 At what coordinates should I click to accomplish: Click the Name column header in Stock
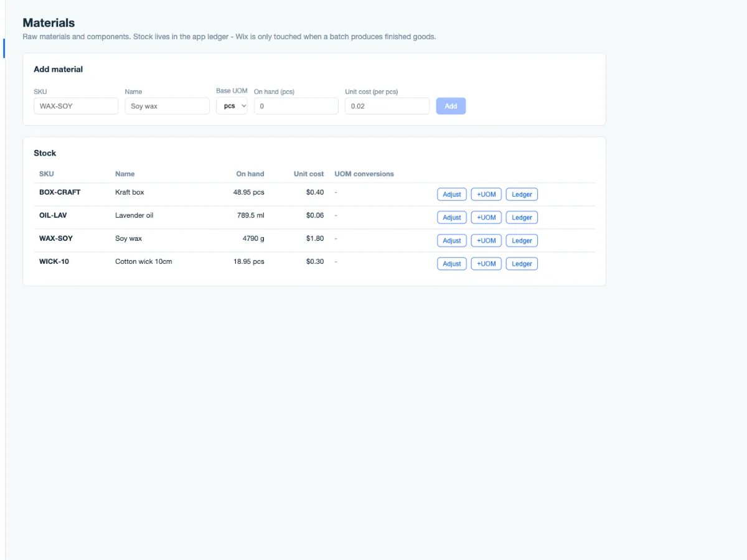[x=125, y=174]
